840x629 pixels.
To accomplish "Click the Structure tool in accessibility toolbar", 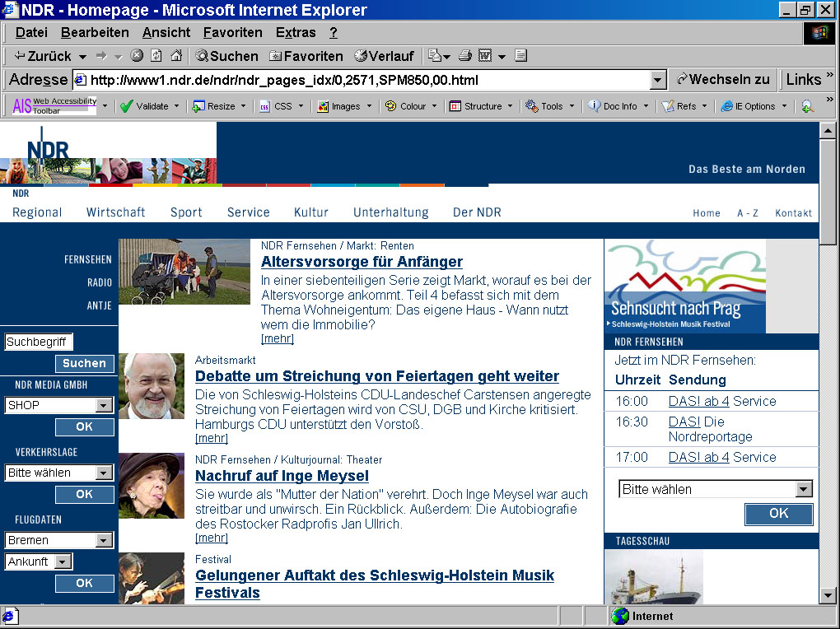I will (476, 106).
